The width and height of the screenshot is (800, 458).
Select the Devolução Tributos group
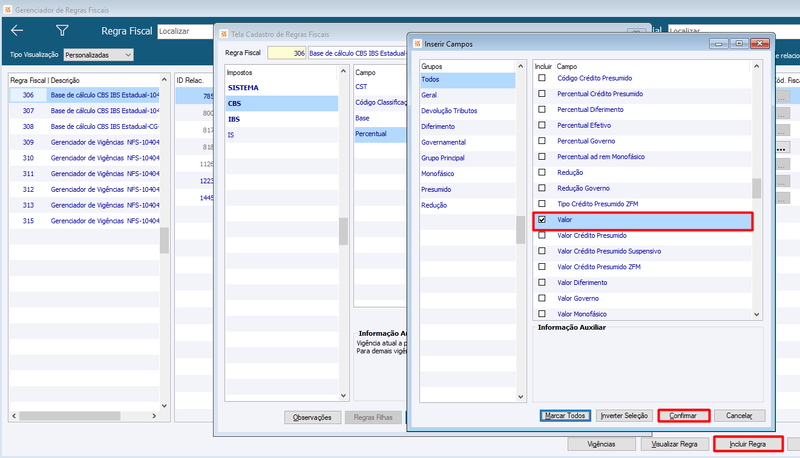pyautogui.click(x=467, y=111)
